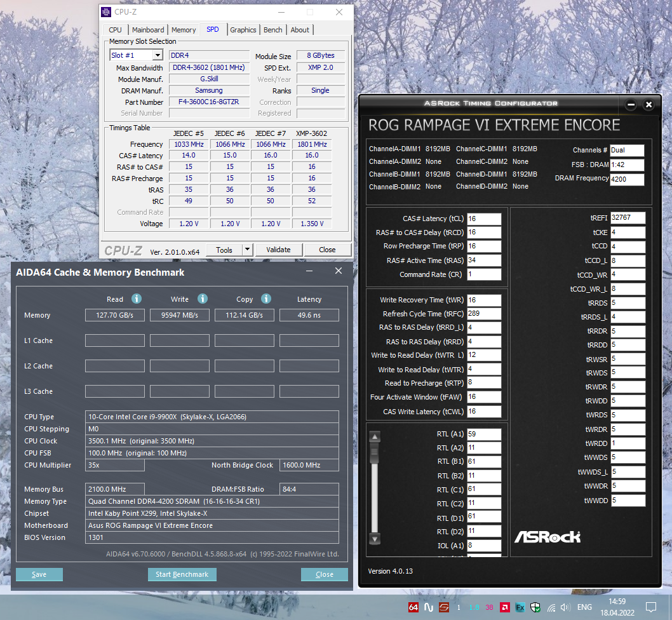Click the XMP-3602 voltage value 1.350 V

pyautogui.click(x=312, y=224)
